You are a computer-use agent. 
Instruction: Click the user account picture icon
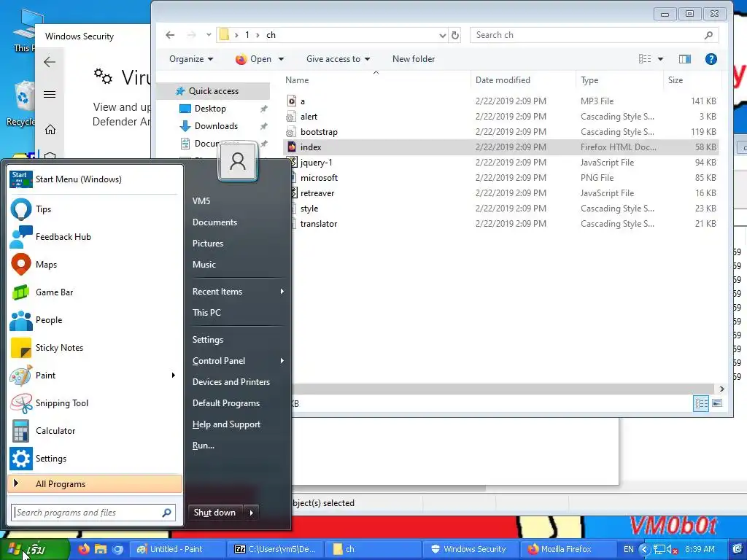click(238, 162)
